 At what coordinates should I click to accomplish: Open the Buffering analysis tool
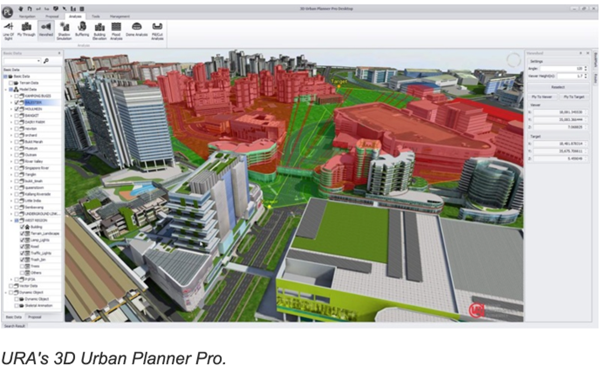pos(82,30)
